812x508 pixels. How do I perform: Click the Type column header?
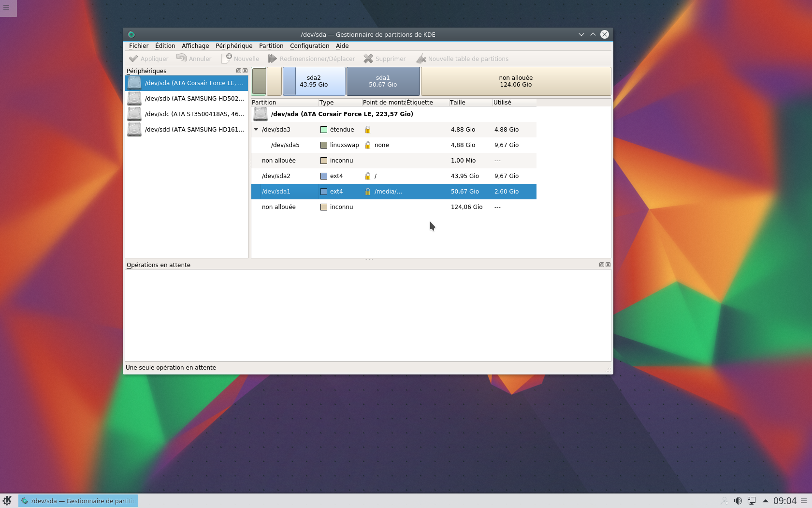(x=340, y=103)
